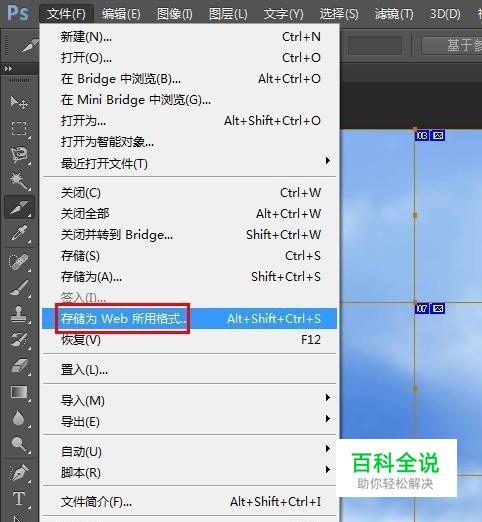Open the 选择(S) menu
The image size is (482, 522).
click(339, 14)
